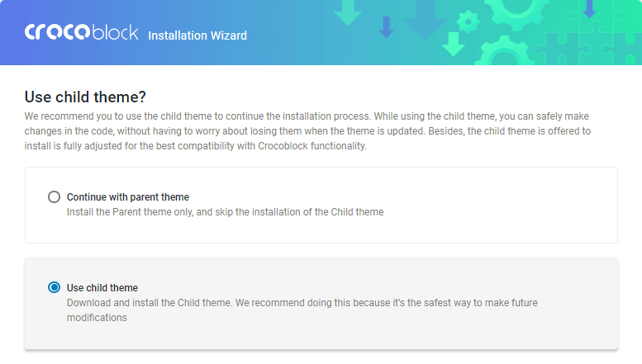This screenshot has width=642, height=364.
Task: Click the green gear at header bottom edge
Action: click(505, 51)
